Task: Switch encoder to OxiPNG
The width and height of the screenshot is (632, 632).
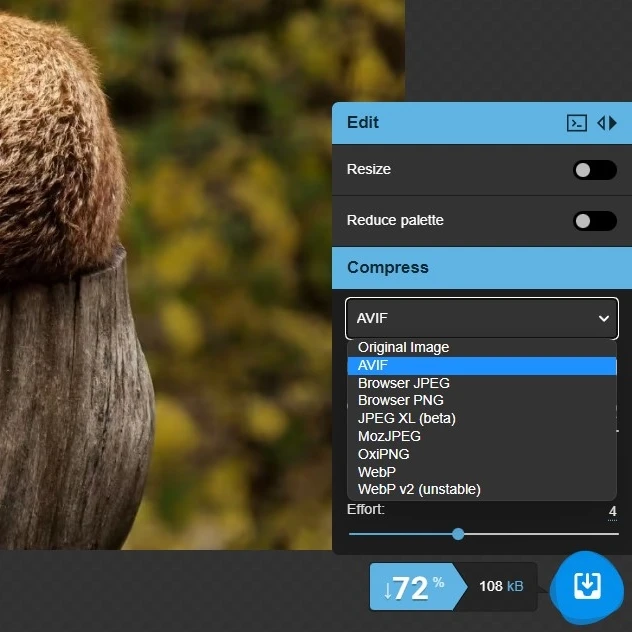Action: point(384,454)
